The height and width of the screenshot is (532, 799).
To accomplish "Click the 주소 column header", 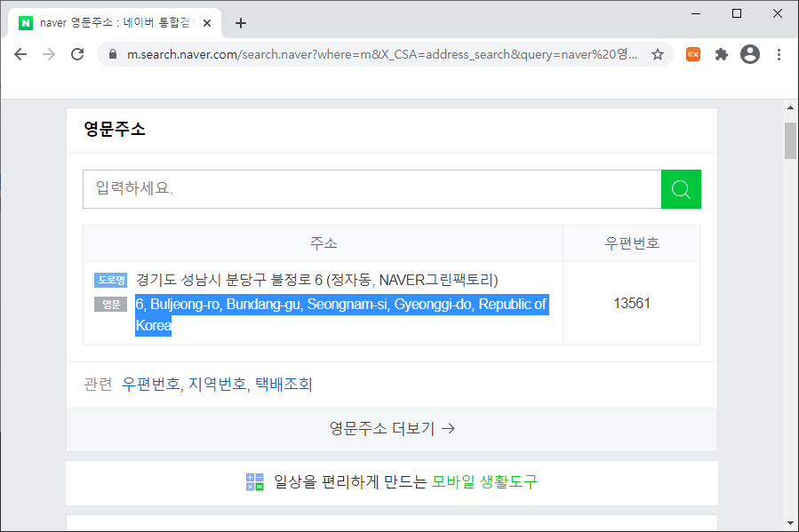I will [324, 243].
